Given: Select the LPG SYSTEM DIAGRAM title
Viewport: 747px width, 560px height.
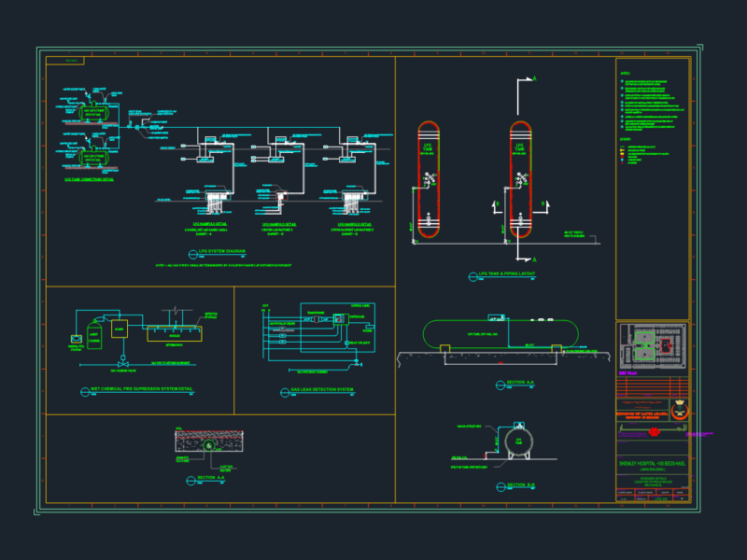Looking at the screenshot, I should click(222, 251).
